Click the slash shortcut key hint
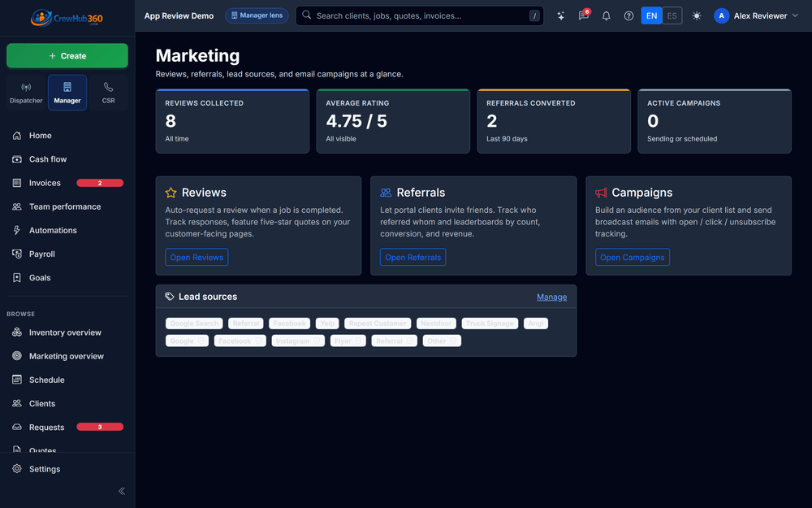The image size is (812, 508). tap(534, 16)
